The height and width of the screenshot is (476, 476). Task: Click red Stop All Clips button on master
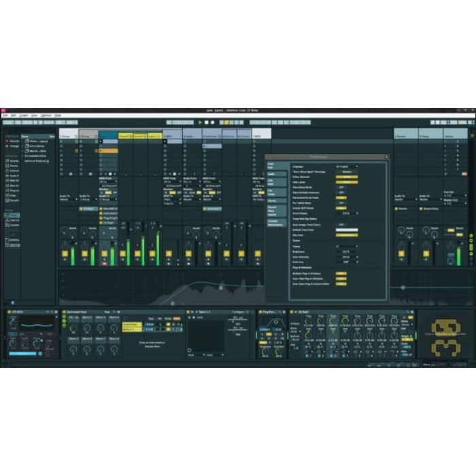pyautogui.click(x=464, y=174)
